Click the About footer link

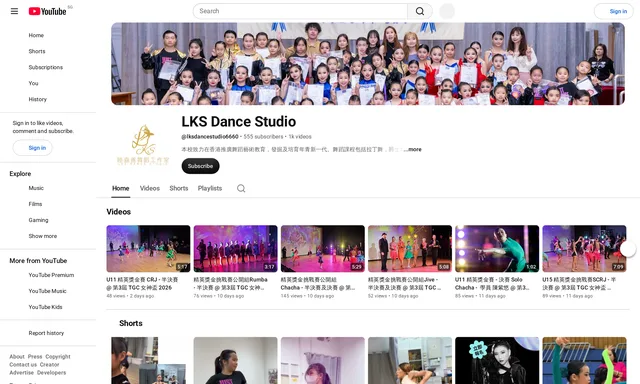(x=17, y=357)
